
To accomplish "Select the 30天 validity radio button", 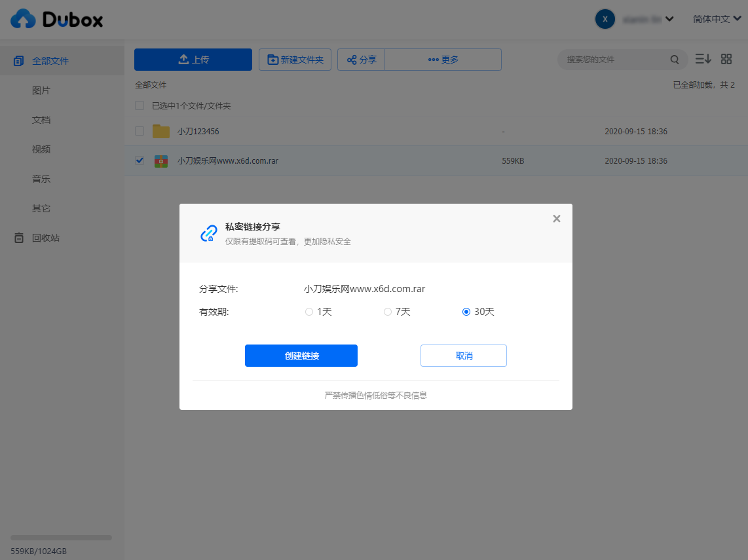I will tap(466, 312).
